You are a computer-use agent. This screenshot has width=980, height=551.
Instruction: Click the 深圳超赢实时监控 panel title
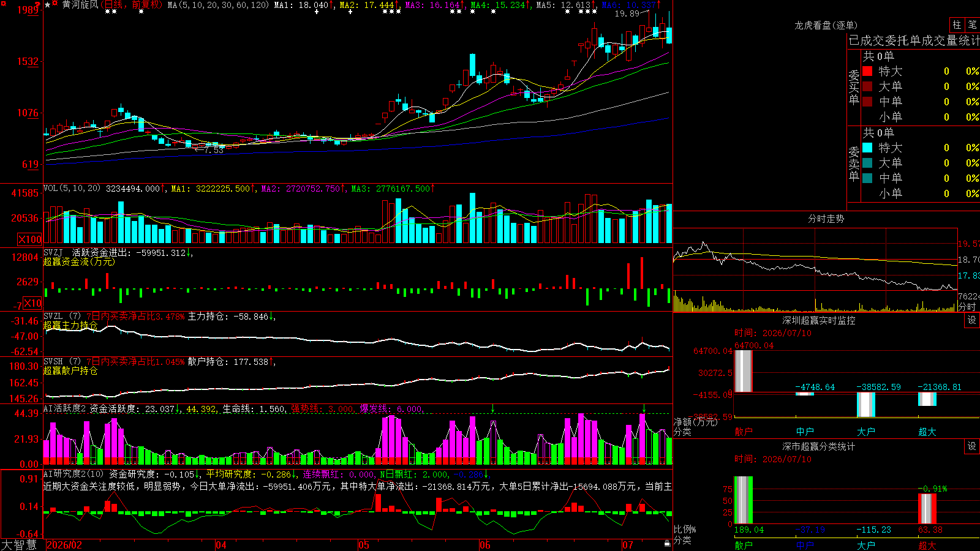tap(818, 320)
